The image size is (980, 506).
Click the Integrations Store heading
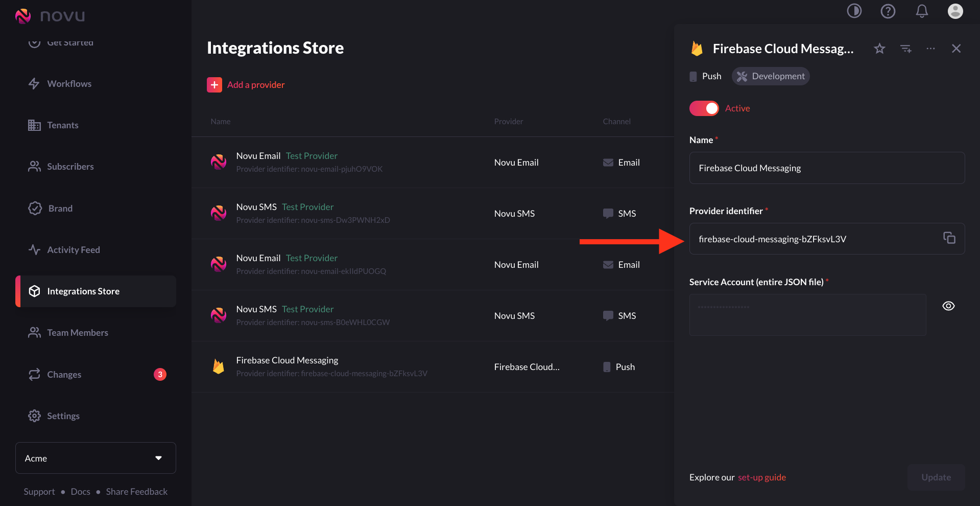point(275,48)
